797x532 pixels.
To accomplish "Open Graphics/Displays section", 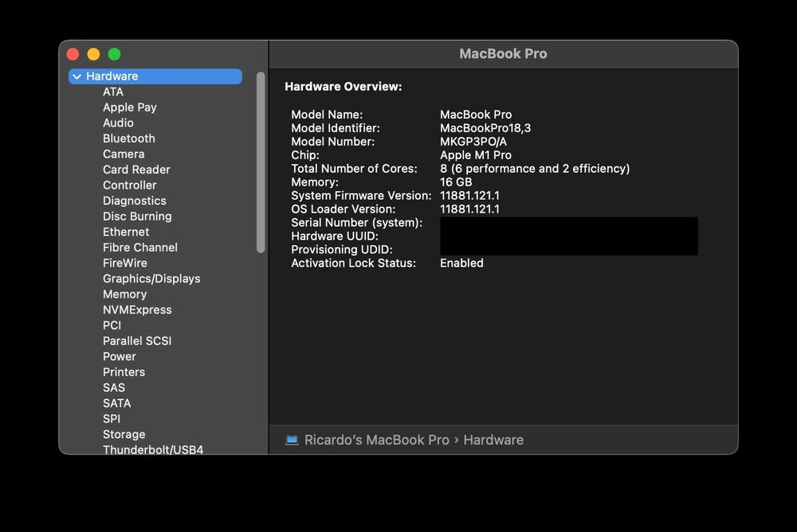I will (x=151, y=279).
